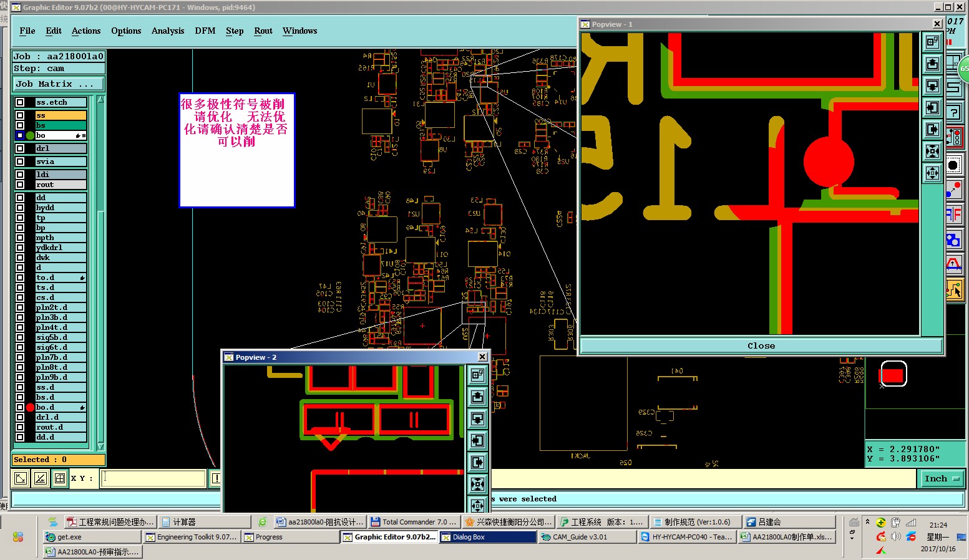
Task: Pan left in Popview - 2
Action: coord(477,440)
